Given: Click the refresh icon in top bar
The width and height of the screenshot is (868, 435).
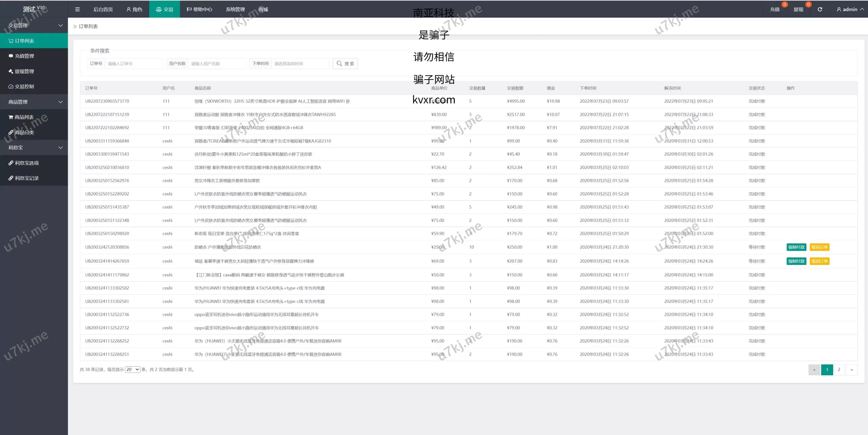Looking at the screenshot, I should 820,9.
